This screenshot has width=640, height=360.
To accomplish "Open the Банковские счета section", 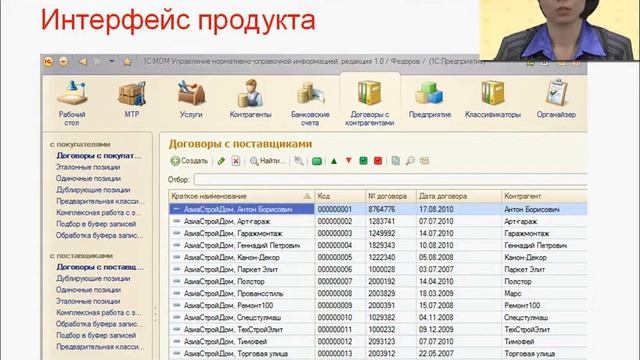I will tap(310, 103).
